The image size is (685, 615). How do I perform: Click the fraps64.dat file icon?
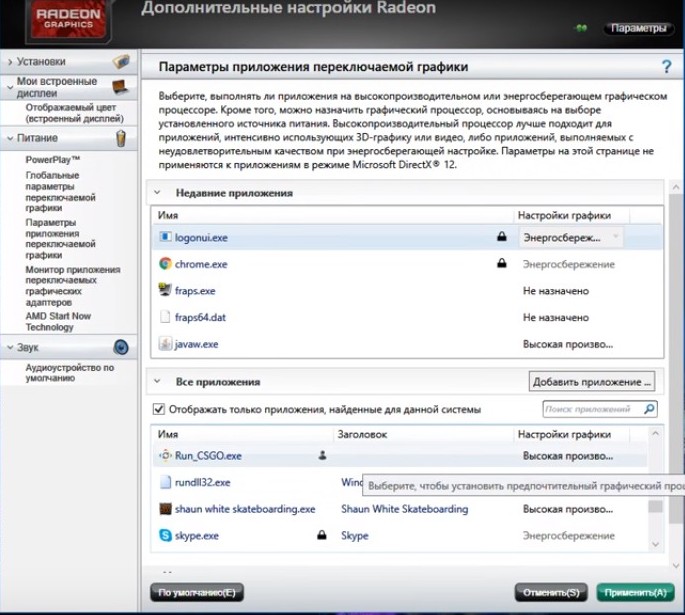pos(165,317)
